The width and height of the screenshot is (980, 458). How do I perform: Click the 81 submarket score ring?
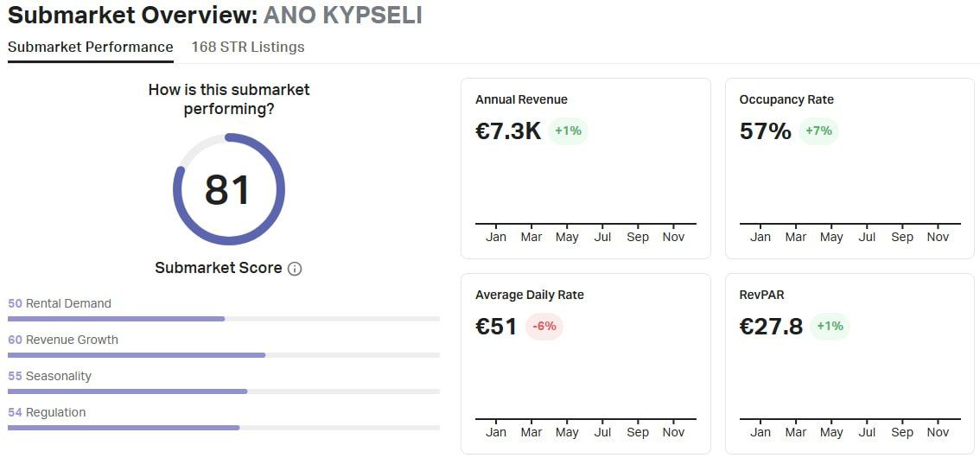coord(228,189)
